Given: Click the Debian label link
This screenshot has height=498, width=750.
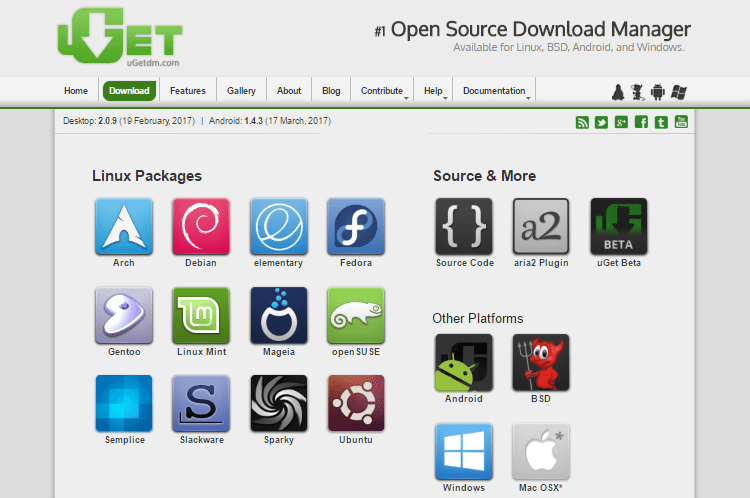Looking at the screenshot, I should [201, 263].
